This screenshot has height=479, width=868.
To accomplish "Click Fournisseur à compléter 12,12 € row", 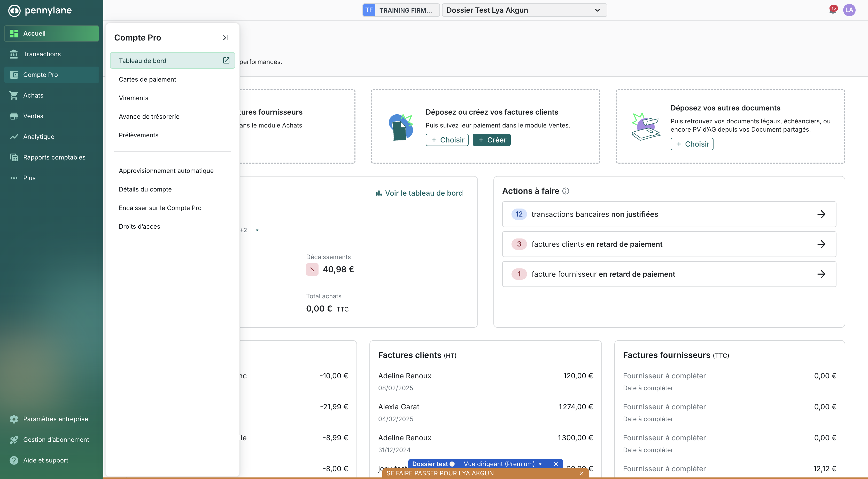I will pyautogui.click(x=730, y=469).
